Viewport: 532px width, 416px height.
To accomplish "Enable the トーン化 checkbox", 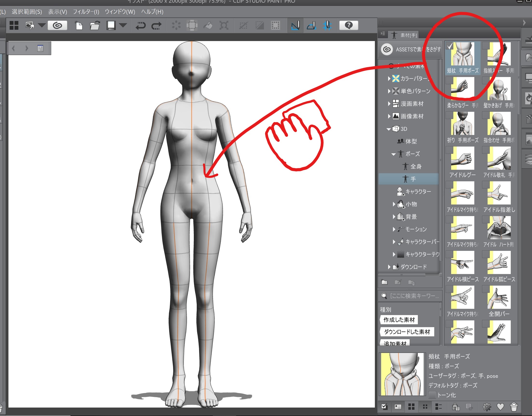I will 432,395.
